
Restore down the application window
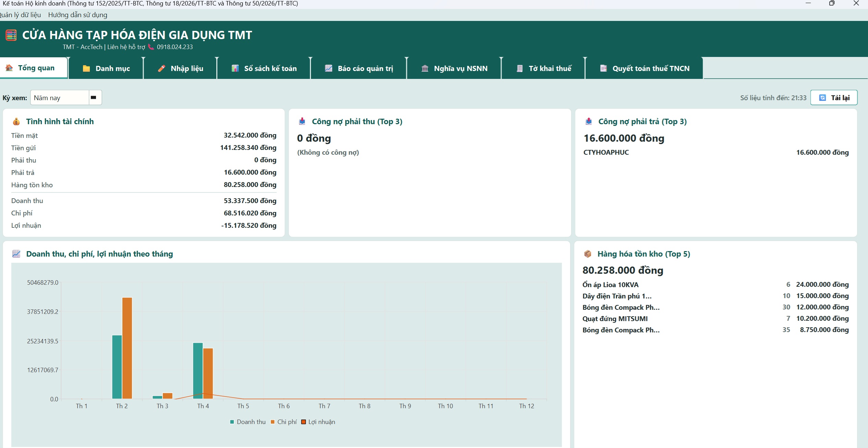[832, 3]
